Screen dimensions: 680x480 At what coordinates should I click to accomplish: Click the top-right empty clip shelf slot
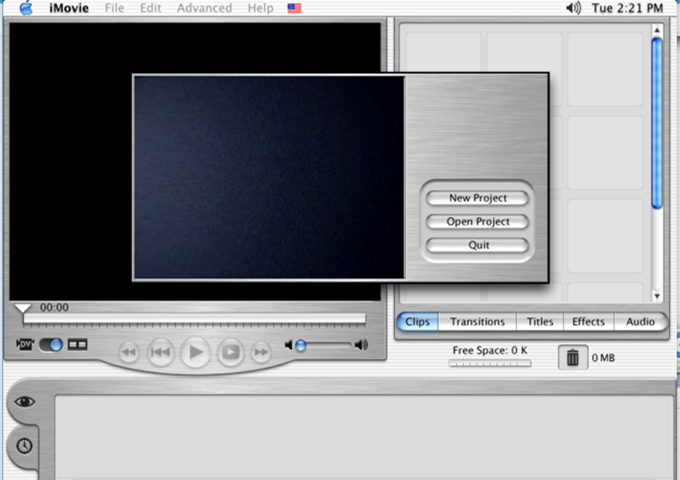pos(605,69)
